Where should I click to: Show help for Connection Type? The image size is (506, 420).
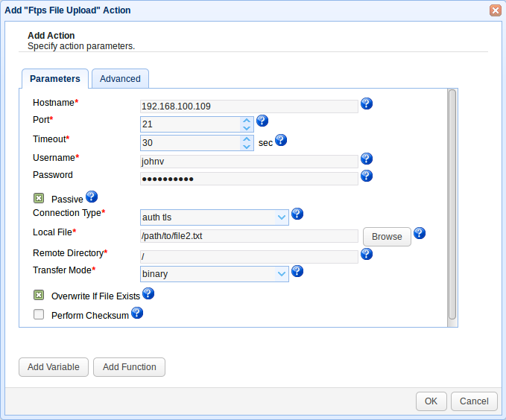[297, 214]
